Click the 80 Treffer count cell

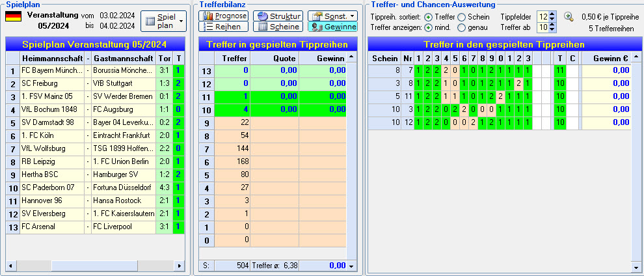point(232,175)
